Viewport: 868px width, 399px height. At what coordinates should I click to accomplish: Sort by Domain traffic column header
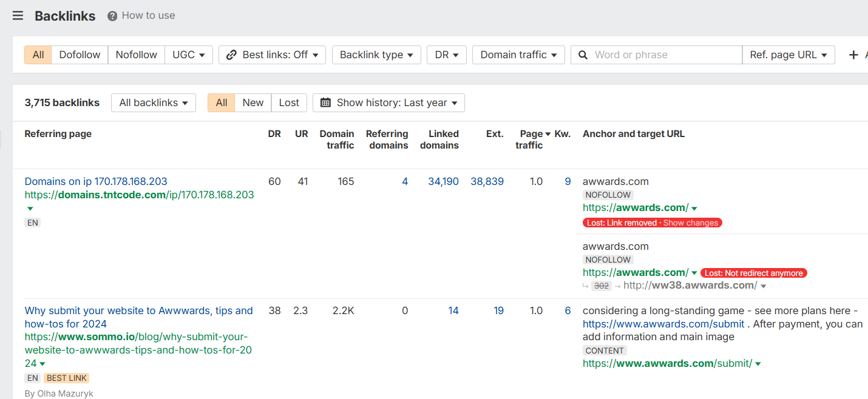(337, 139)
